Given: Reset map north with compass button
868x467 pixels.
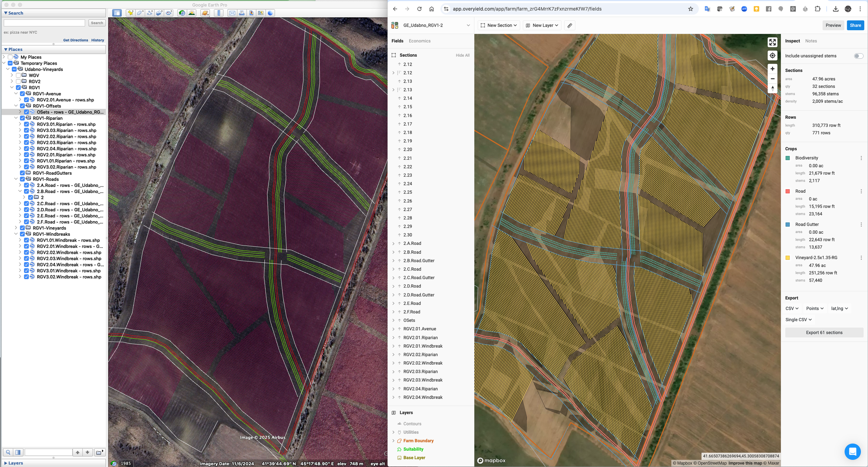Looking at the screenshot, I should 772,88.
